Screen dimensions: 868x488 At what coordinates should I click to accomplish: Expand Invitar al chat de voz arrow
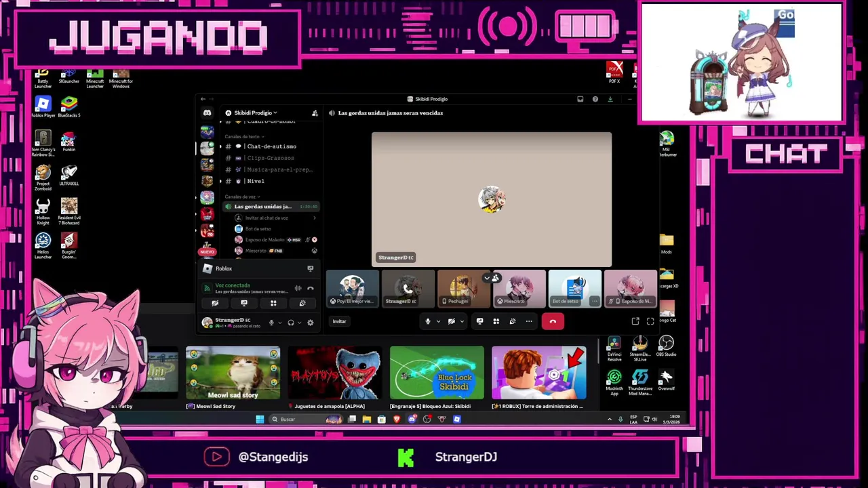pos(314,218)
